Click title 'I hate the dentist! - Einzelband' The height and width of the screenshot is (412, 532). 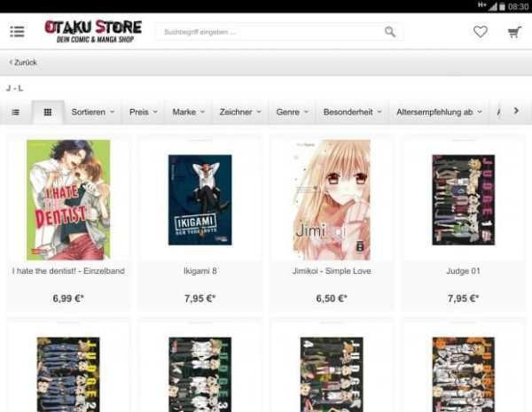coord(68,271)
